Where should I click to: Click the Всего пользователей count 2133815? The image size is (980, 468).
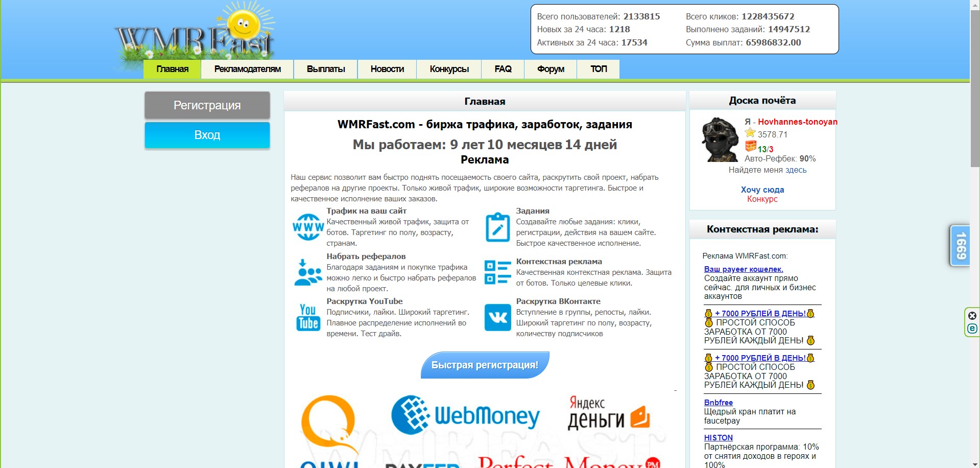[641, 16]
